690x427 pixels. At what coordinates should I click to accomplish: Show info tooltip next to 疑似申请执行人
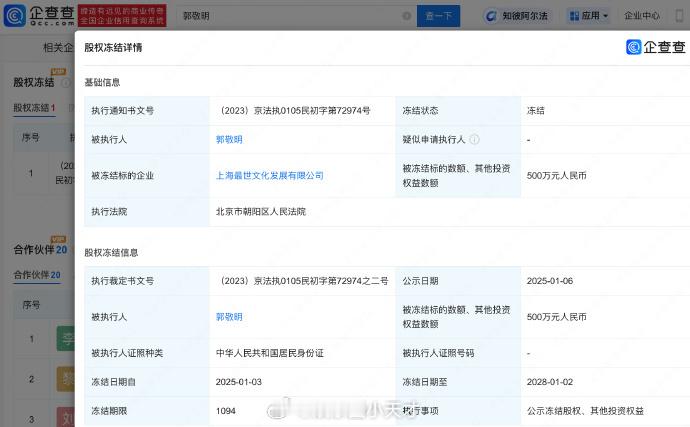tap(474, 140)
